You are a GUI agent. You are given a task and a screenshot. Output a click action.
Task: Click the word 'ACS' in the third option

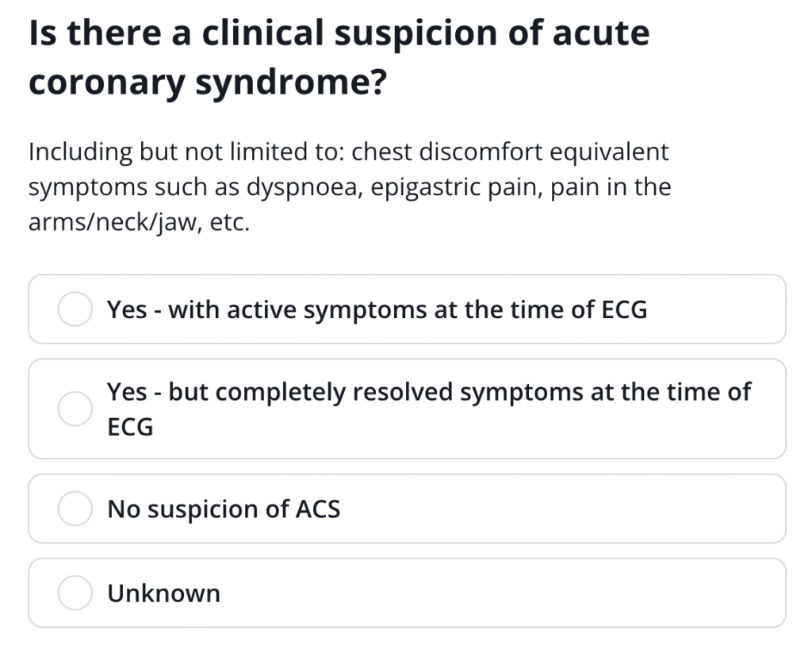[317, 509]
